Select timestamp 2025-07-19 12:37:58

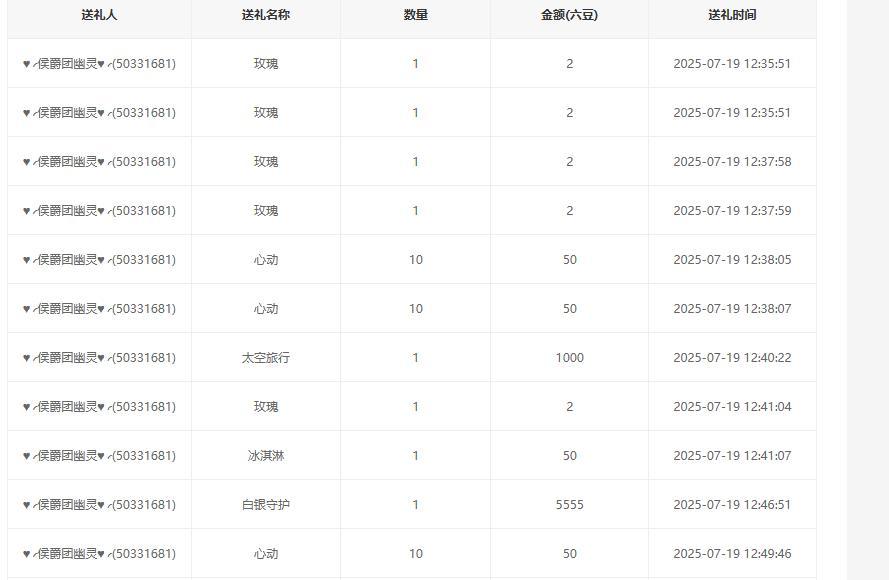pyautogui.click(x=732, y=162)
